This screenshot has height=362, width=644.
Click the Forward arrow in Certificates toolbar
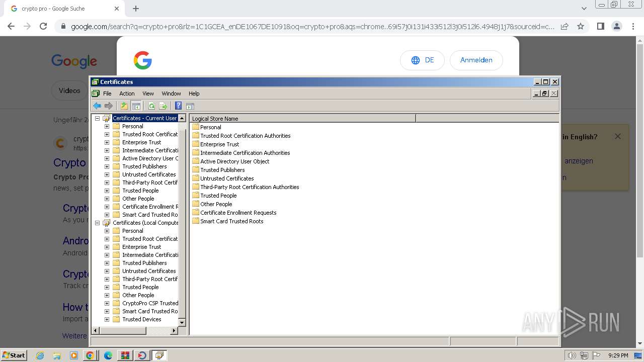point(108,106)
